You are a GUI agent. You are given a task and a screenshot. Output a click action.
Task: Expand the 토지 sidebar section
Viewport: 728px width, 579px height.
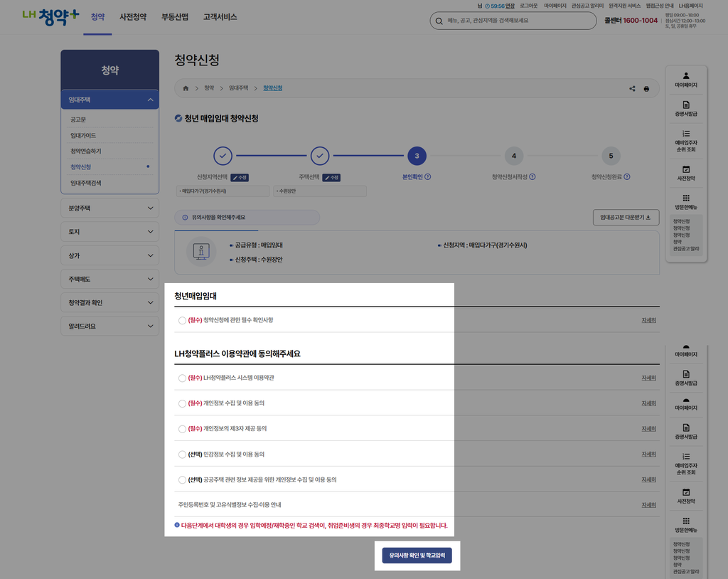(x=109, y=231)
